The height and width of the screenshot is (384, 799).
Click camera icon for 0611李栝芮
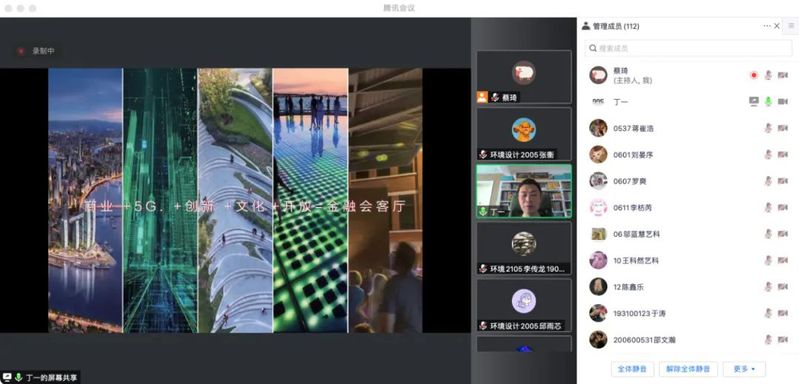[783, 207]
